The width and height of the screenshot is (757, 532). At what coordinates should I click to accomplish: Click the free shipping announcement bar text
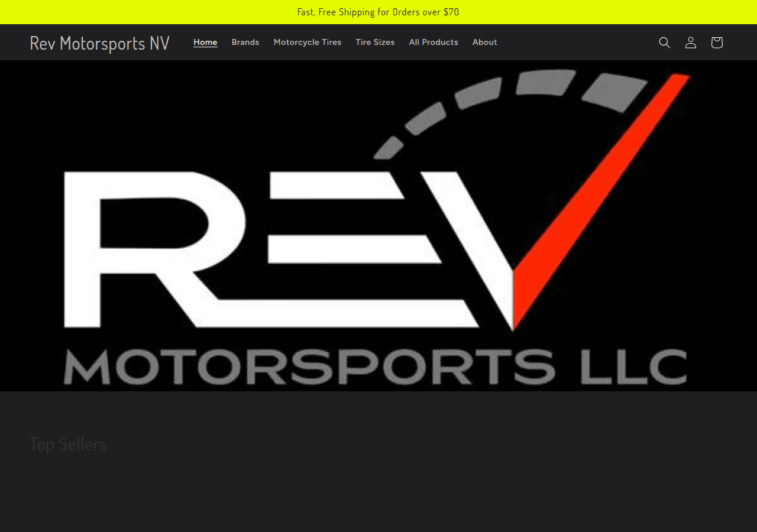click(x=378, y=12)
